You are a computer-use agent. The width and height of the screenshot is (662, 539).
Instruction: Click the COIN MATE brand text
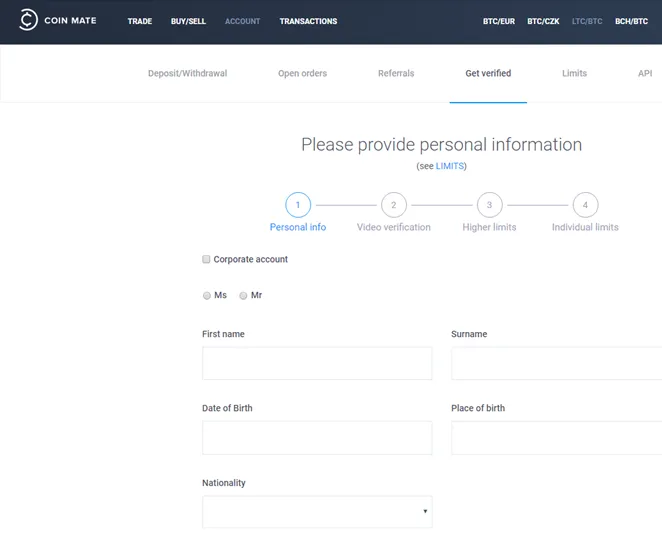point(71,21)
